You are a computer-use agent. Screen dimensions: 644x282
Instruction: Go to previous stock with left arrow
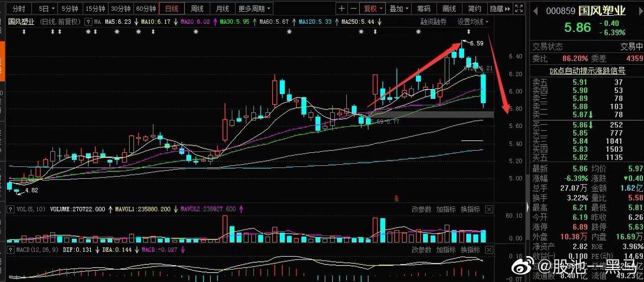click(536, 11)
